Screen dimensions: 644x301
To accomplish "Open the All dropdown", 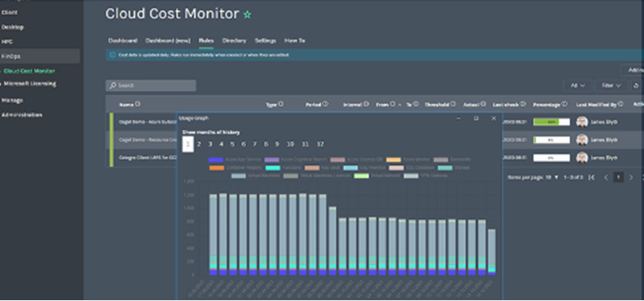I will pyautogui.click(x=577, y=85).
